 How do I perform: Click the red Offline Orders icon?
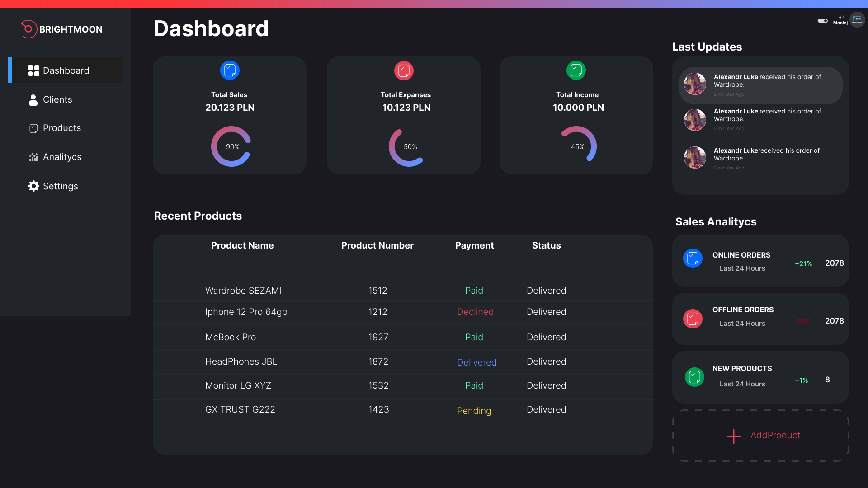point(693,318)
